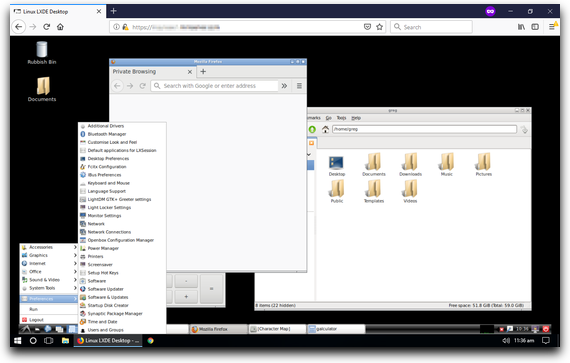Open the Downloads folder in file manager
The image size is (570, 363).
(x=410, y=164)
